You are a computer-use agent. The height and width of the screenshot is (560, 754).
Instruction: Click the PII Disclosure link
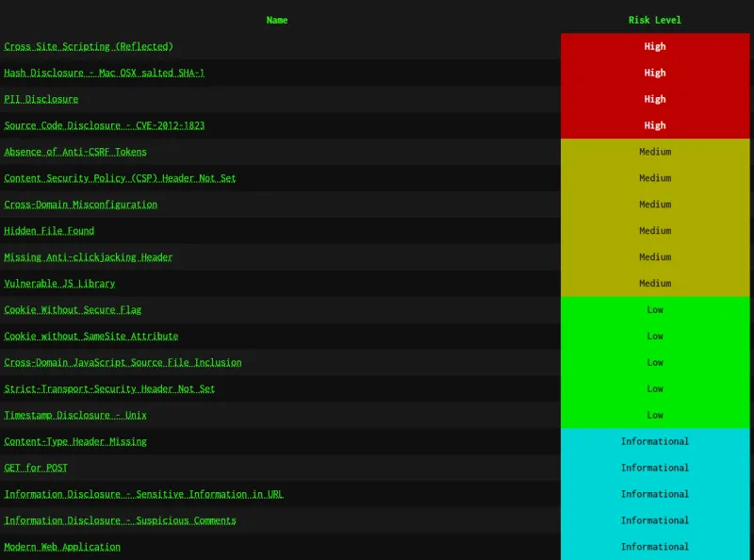tap(41, 99)
